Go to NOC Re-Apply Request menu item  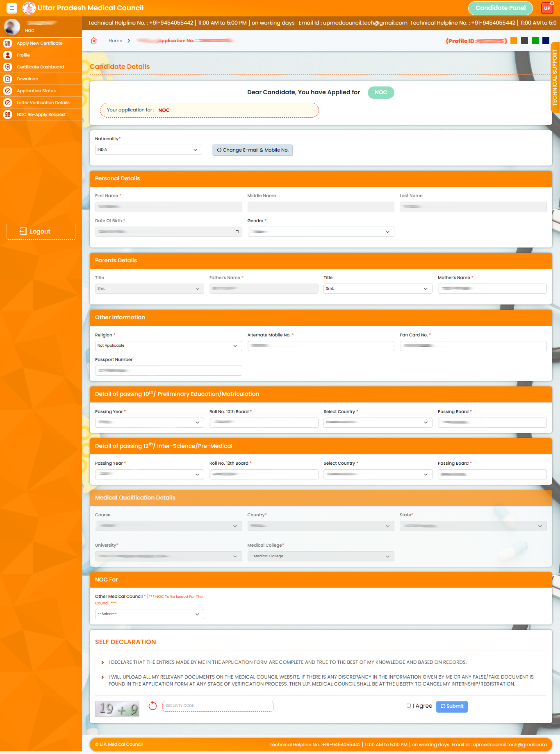pyautogui.click(x=41, y=114)
